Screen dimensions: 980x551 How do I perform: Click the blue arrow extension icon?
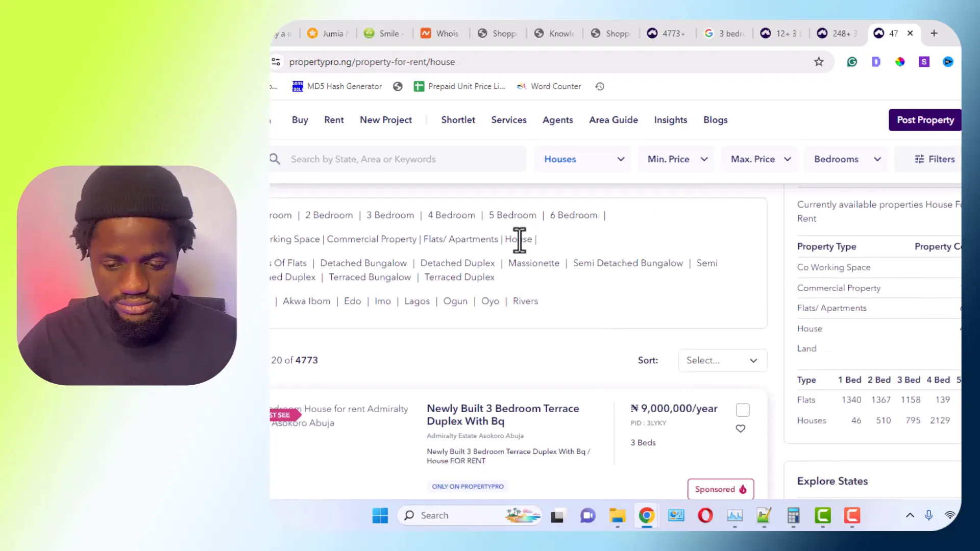point(948,62)
